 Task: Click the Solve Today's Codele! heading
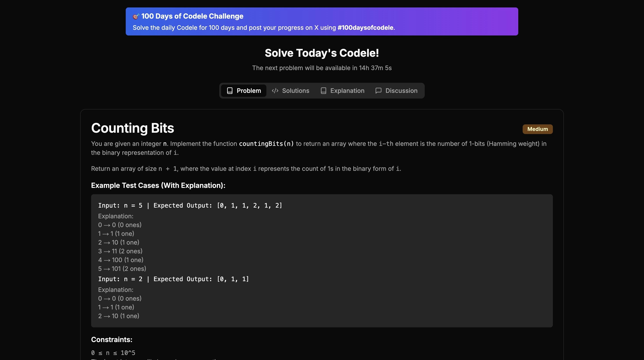322,53
